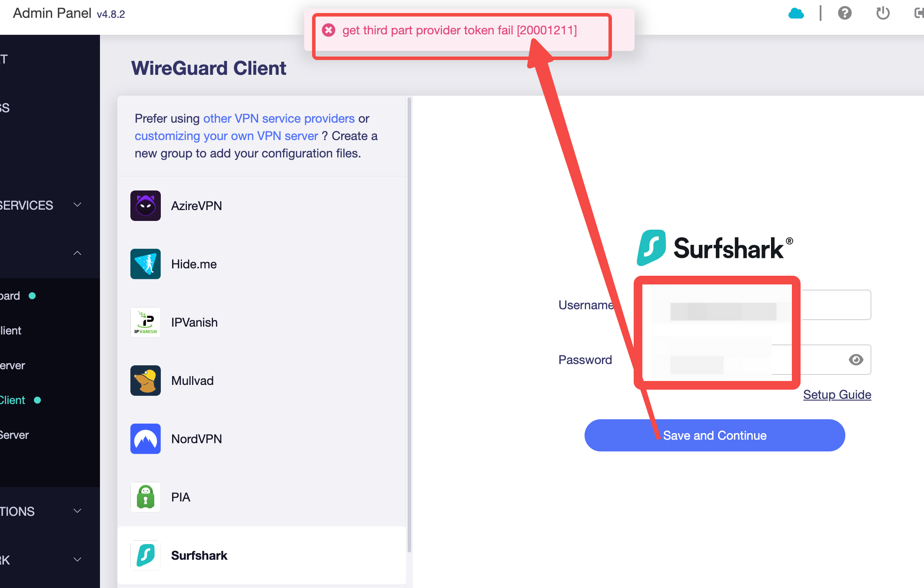Pick the Mullvad provider icon
Screen dimensions: 924x588
pos(146,381)
